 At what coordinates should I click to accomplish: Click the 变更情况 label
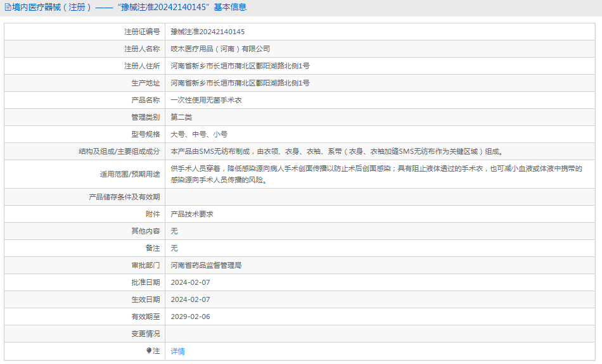coord(146,334)
